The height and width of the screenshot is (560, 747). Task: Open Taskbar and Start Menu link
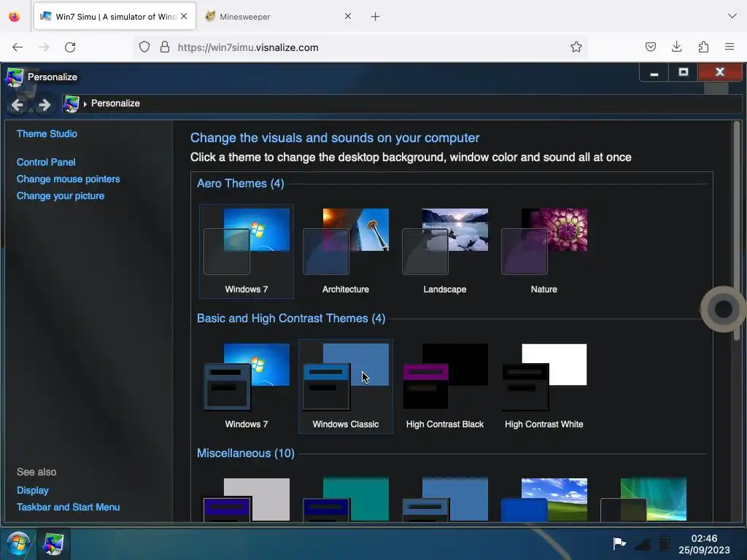pos(68,507)
